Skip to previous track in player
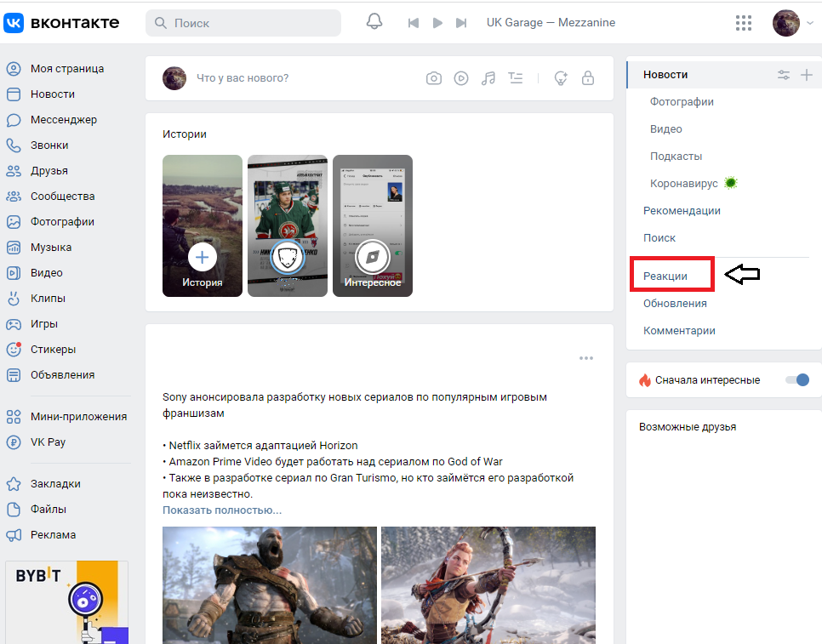This screenshot has height=644, width=822. point(413,23)
